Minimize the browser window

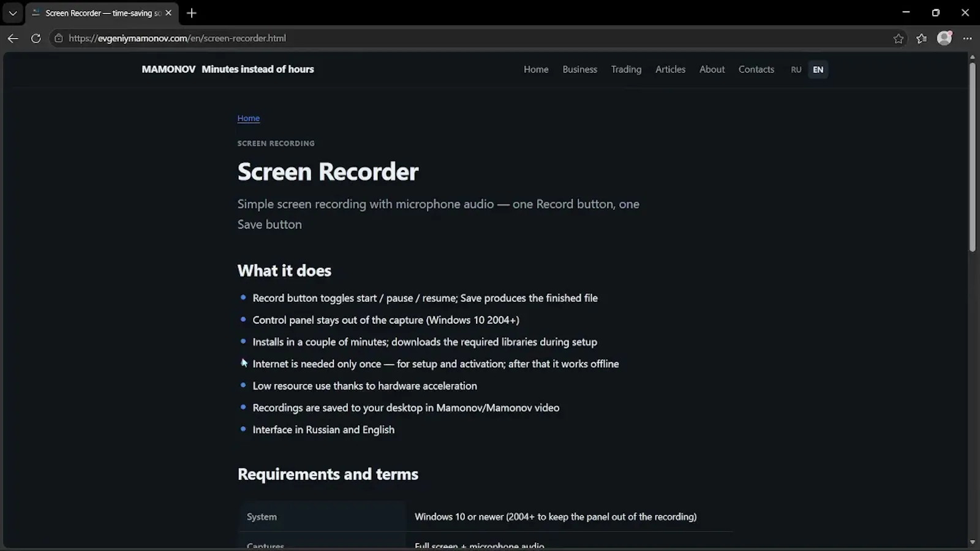(x=906, y=12)
